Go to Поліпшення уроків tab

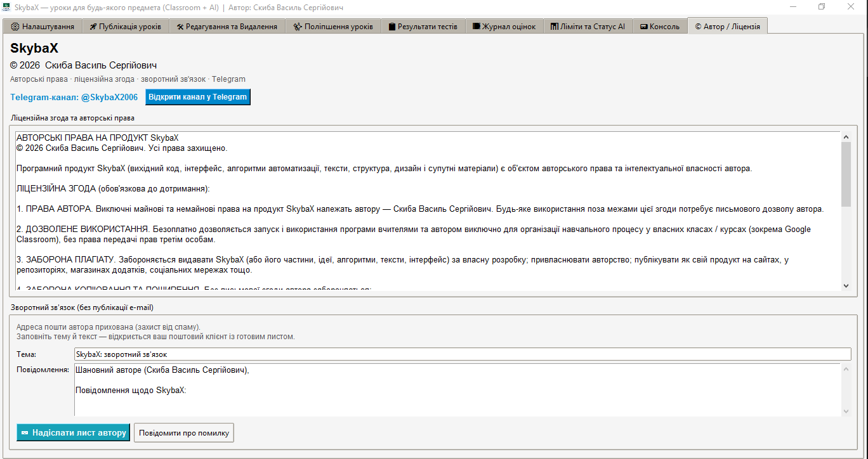click(x=333, y=27)
